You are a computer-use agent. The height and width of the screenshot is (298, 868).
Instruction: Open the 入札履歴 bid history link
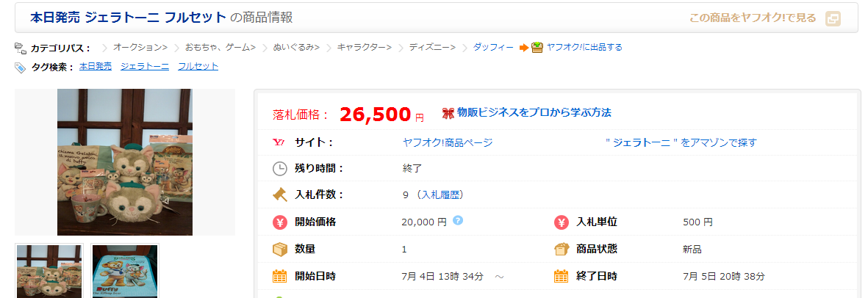click(x=440, y=195)
